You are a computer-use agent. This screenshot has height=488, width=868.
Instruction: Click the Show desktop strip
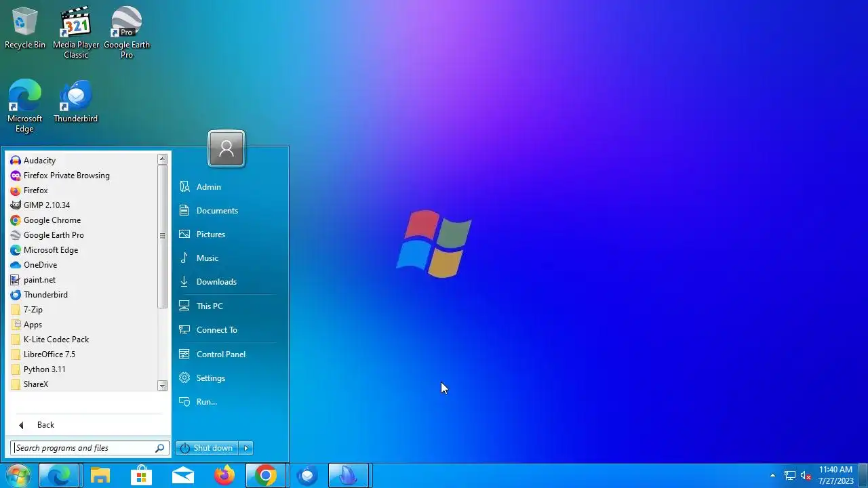pyautogui.click(x=863, y=476)
